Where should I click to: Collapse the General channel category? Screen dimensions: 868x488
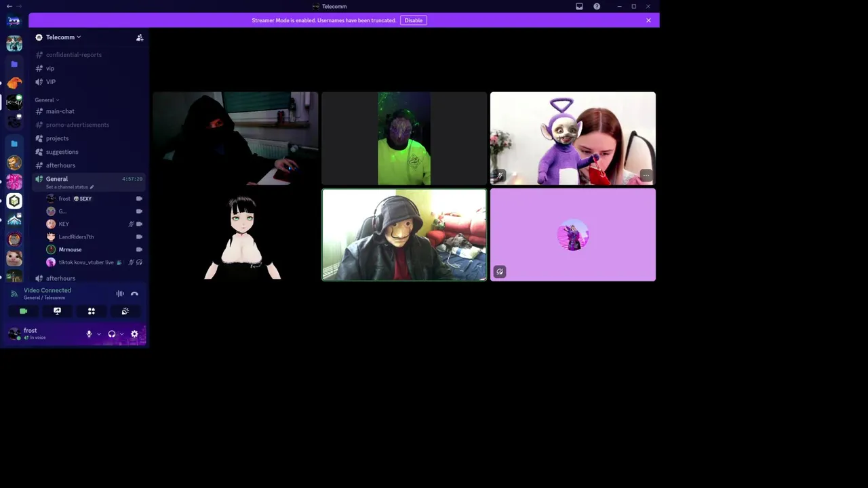click(47, 100)
